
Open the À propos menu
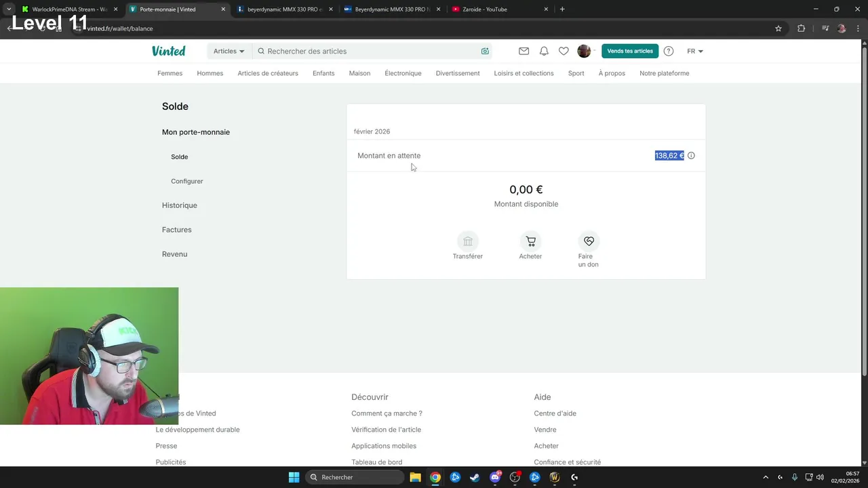612,73
